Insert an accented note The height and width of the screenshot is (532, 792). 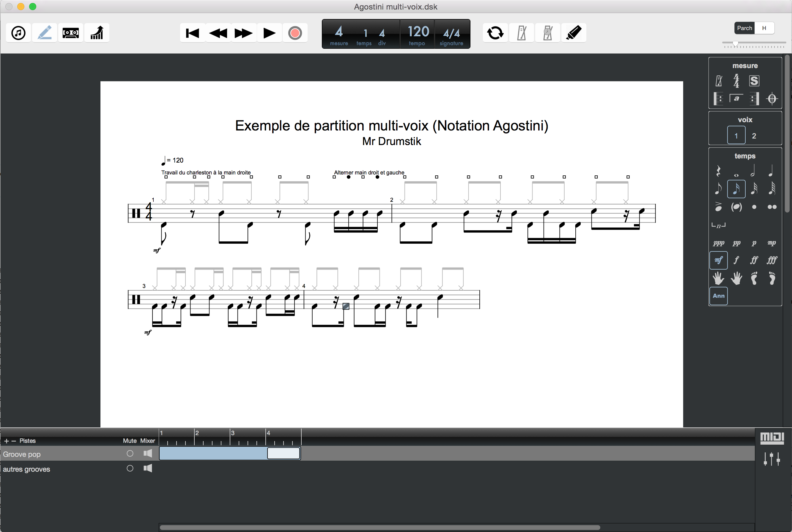pyautogui.click(x=718, y=207)
